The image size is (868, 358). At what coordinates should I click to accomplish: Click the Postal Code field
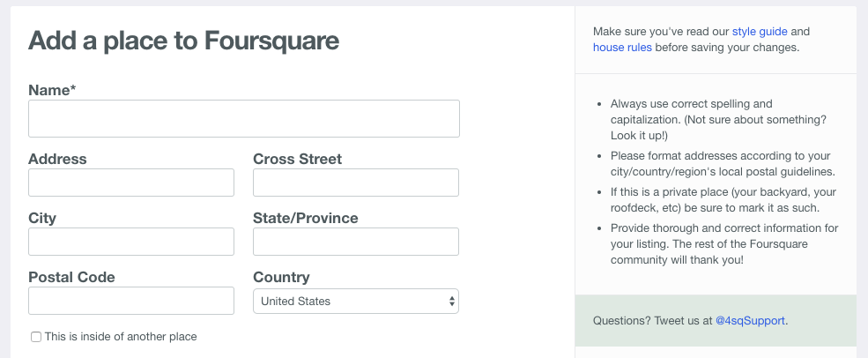[131, 301]
